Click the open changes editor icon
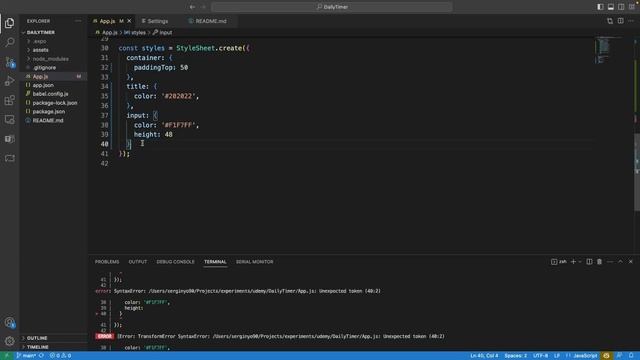The image size is (640, 360). tap(610, 21)
